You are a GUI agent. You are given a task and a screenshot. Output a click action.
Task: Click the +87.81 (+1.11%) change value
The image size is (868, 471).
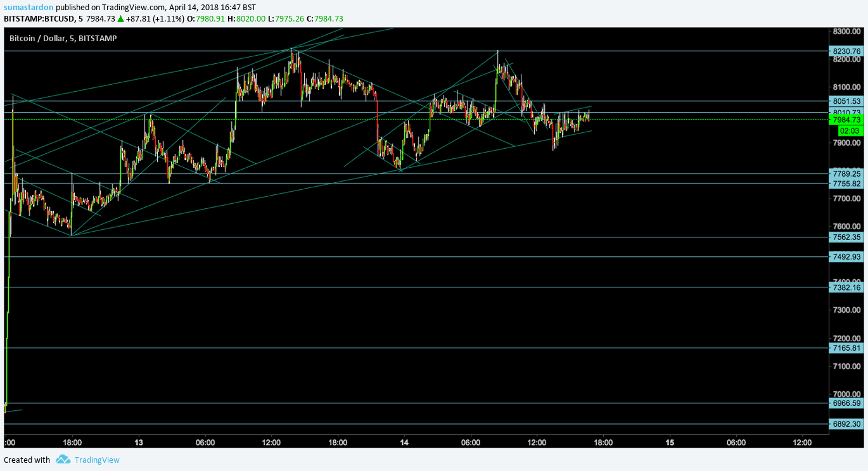coord(156,18)
